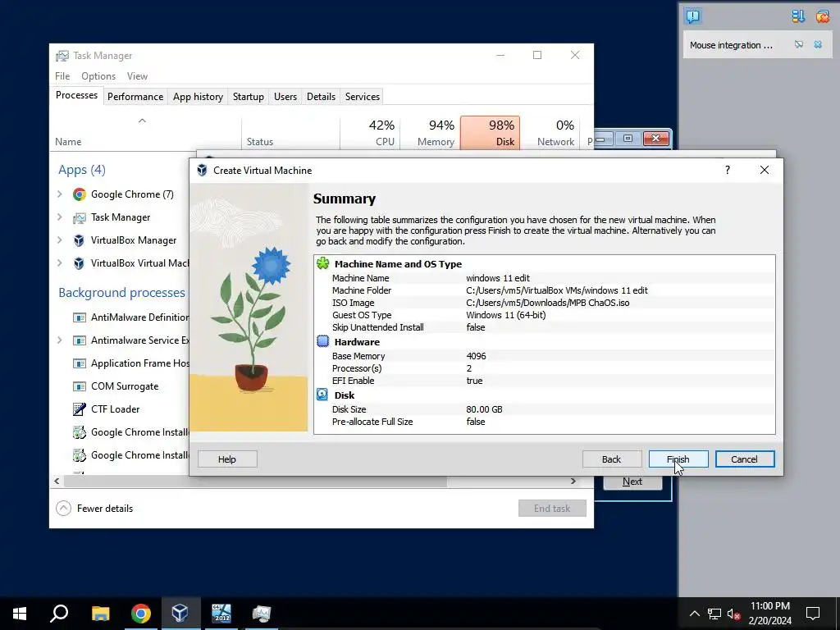Go Back in Create Virtual Machine wizard

click(x=611, y=459)
